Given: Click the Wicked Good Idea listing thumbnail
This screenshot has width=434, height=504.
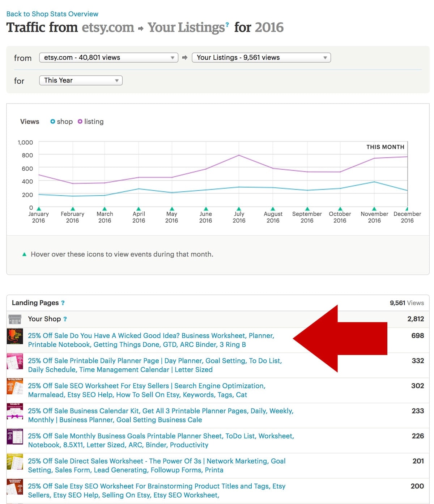Looking at the screenshot, I should [15, 336].
